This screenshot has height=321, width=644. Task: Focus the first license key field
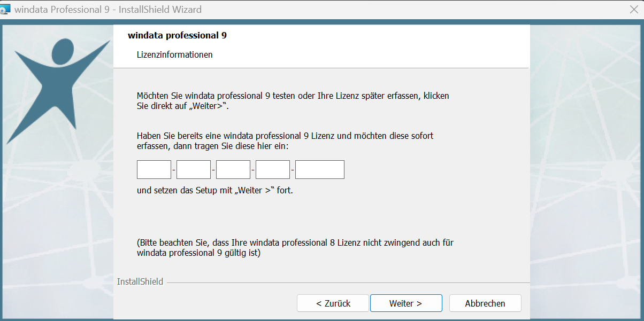point(154,169)
